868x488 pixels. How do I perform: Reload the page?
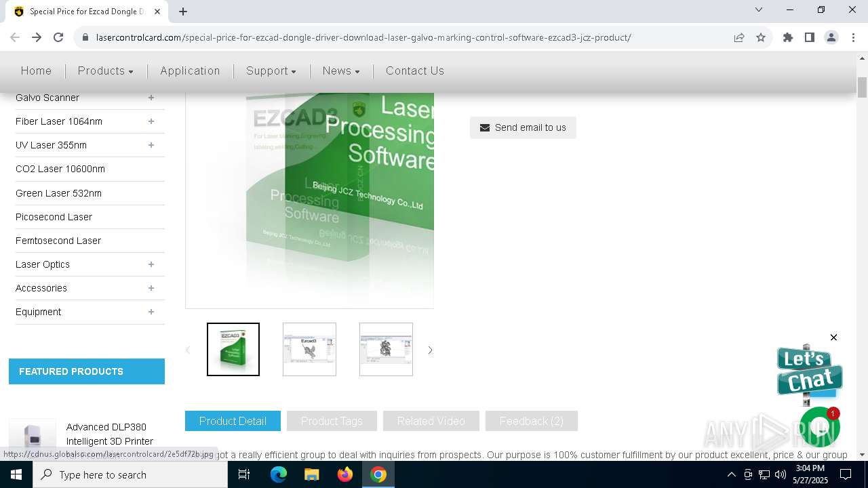click(58, 37)
